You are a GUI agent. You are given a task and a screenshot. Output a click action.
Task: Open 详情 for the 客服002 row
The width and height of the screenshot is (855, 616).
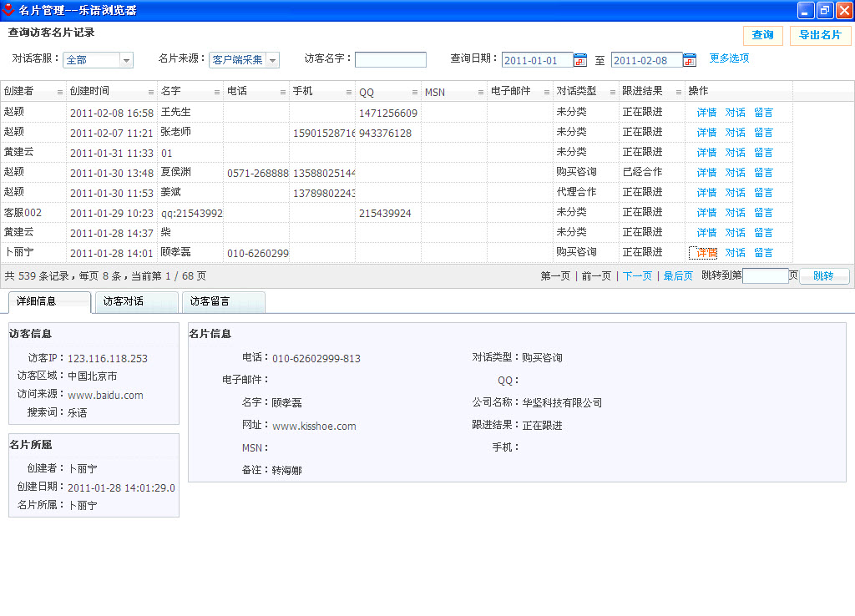(706, 213)
